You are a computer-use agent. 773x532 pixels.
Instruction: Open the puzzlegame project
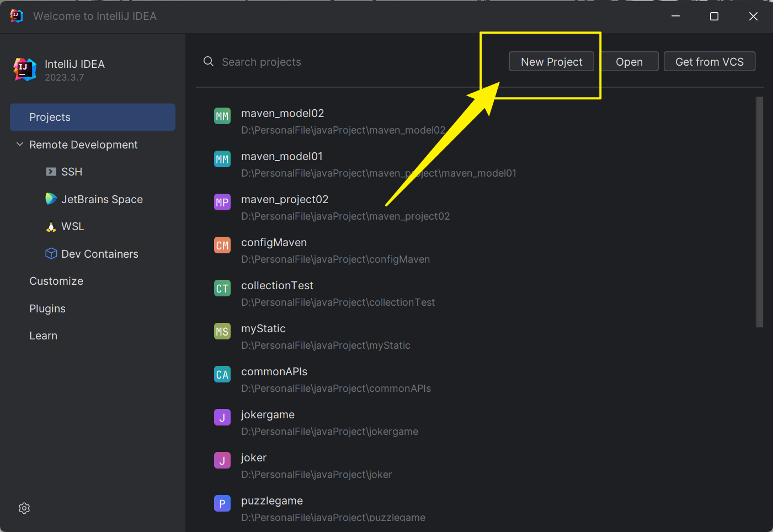click(x=272, y=501)
